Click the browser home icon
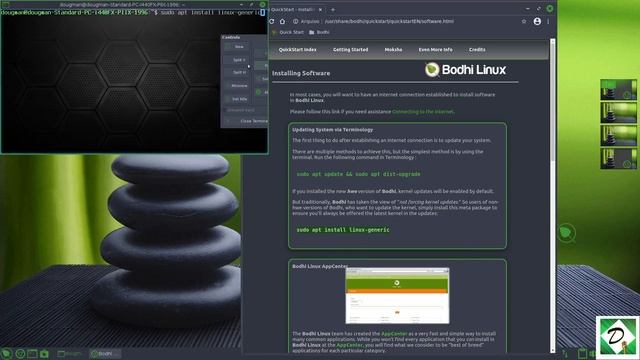The image size is (640, 360). click(x=282, y=21)
